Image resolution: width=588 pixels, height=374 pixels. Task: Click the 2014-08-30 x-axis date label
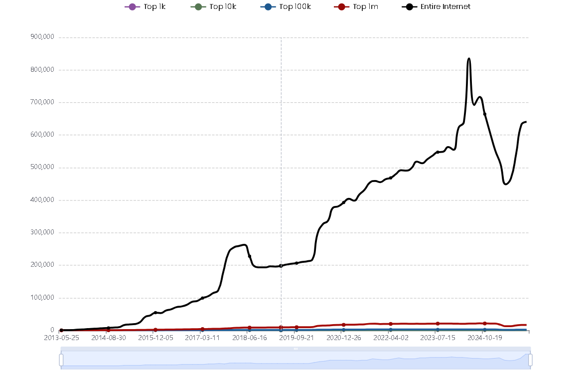pos(109,338)
